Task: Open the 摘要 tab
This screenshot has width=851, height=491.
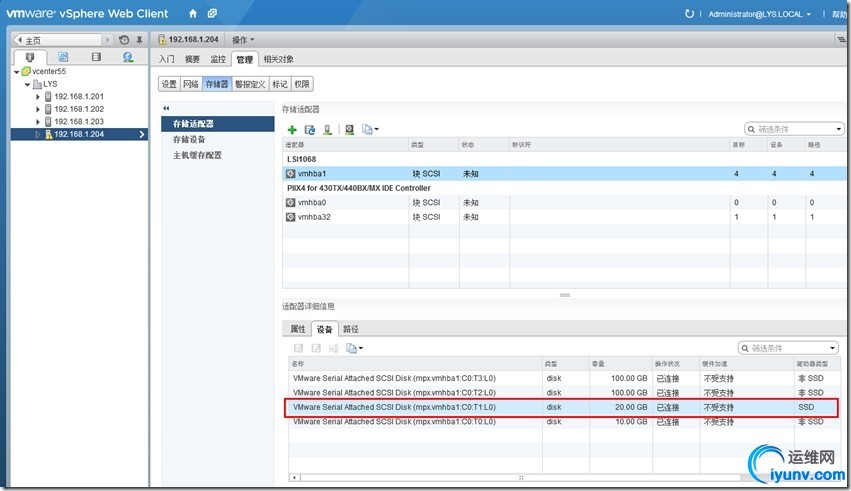Action: click(x=192, y=59)
